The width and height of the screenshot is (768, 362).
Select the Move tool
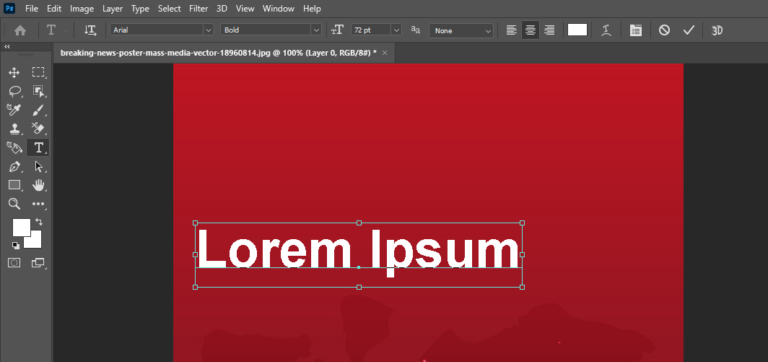pyautogui.click(x=14, y=72)
